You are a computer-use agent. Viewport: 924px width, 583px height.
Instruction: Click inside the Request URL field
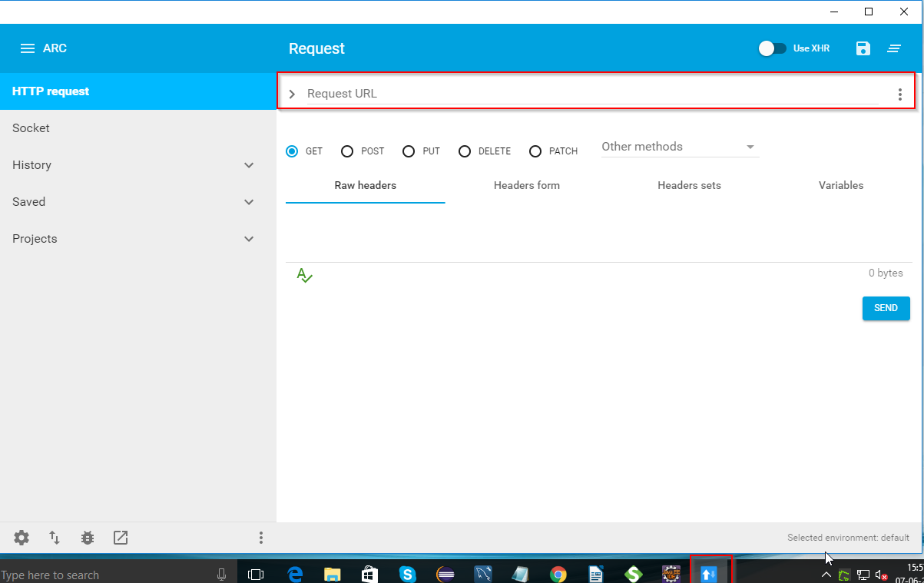[538, 93]
